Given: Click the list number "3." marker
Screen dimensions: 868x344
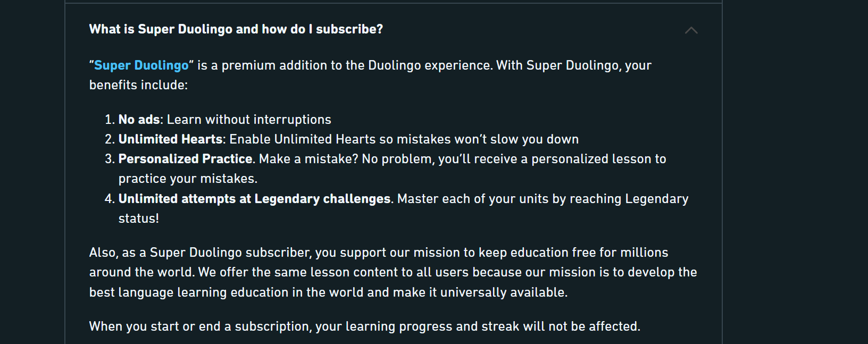Looking at the screenshot, I should [x=110, y=159].
